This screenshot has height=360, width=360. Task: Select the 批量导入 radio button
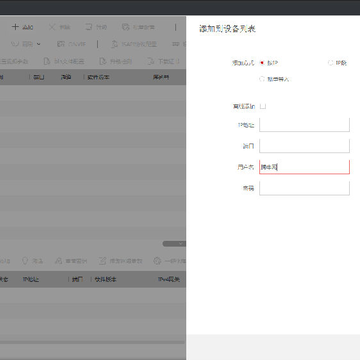[x=262, y=79]
